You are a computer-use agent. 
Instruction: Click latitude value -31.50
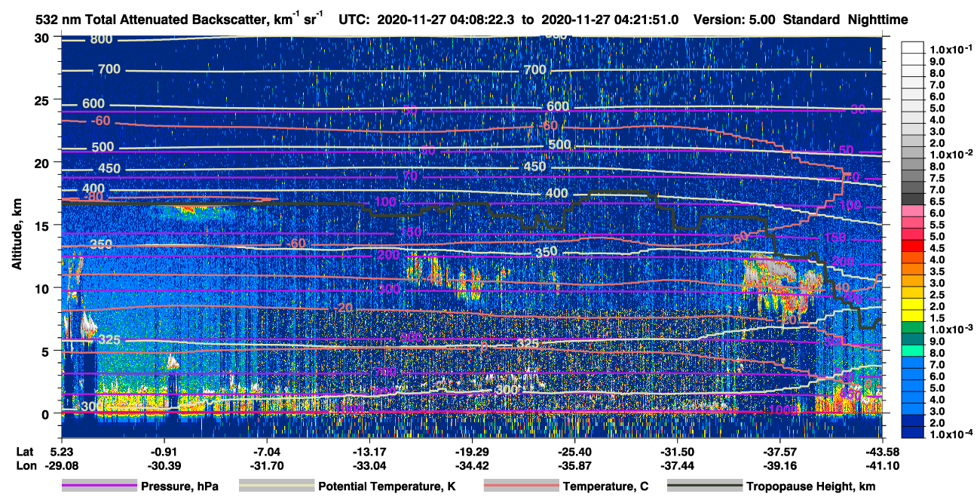click(677, 452)
